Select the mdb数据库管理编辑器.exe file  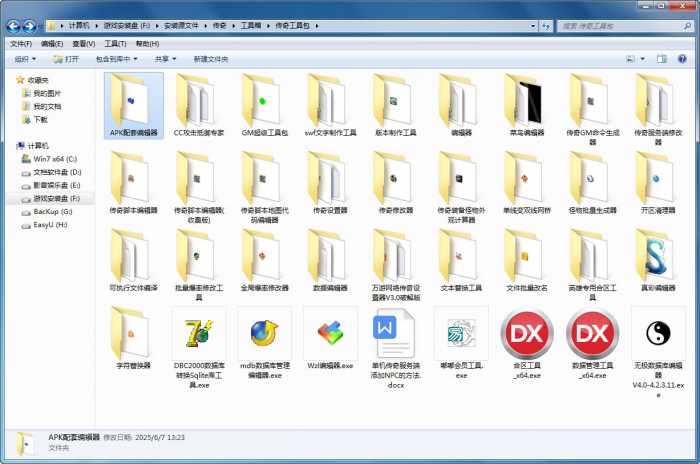pyautogui.click(x=265, y=343)
